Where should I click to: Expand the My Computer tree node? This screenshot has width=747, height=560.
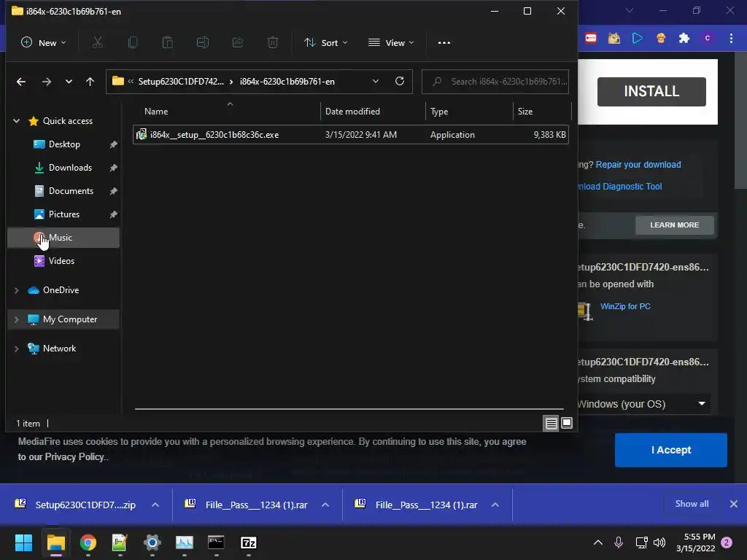click(x=16, y=319)
